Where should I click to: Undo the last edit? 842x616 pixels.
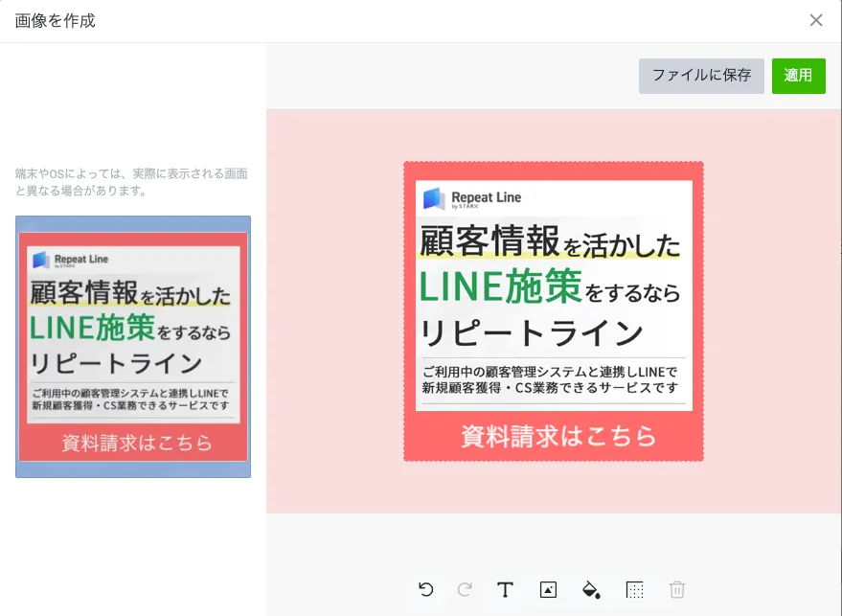pyautogui.click(x=426, y=590)
